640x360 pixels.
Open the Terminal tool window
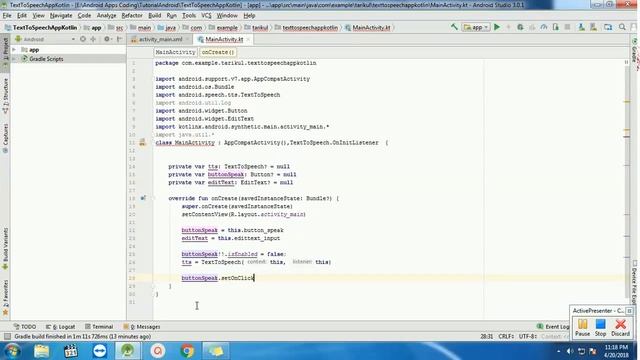tap(98, 327)
